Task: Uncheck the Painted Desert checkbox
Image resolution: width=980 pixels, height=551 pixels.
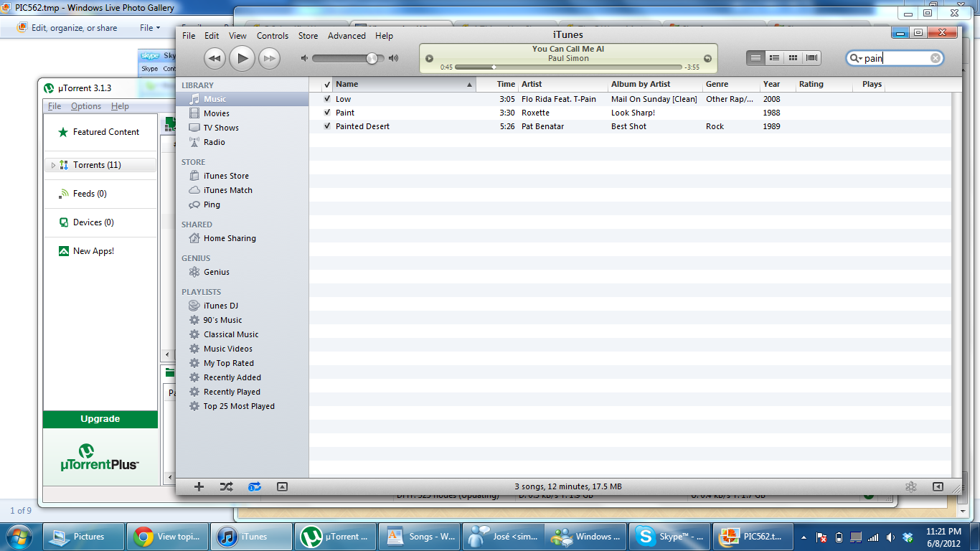Action: [x=327, y=126]
